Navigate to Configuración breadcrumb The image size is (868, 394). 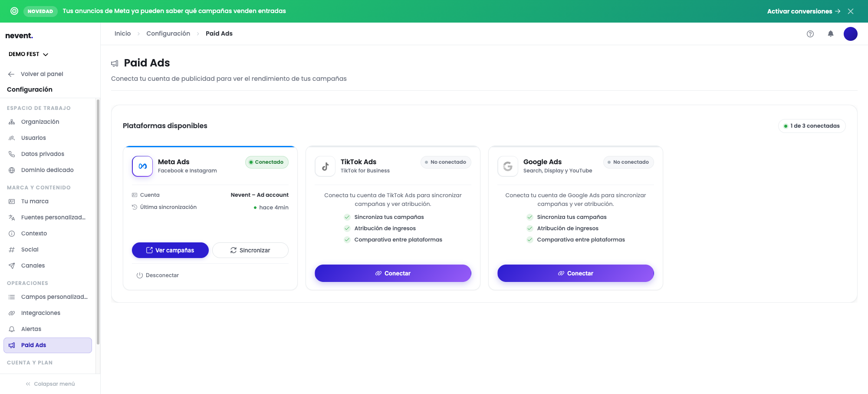pyautogui.click(x=168, y=33)
